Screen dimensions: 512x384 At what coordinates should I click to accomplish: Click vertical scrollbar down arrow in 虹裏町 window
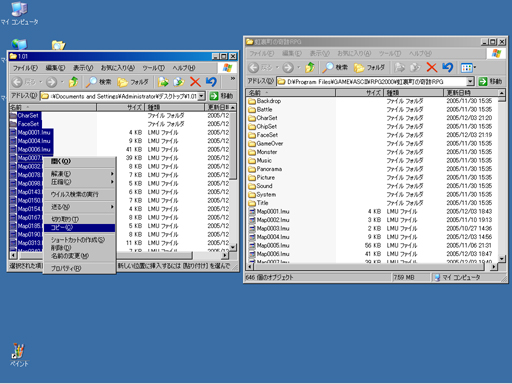(x=502, y=259)
